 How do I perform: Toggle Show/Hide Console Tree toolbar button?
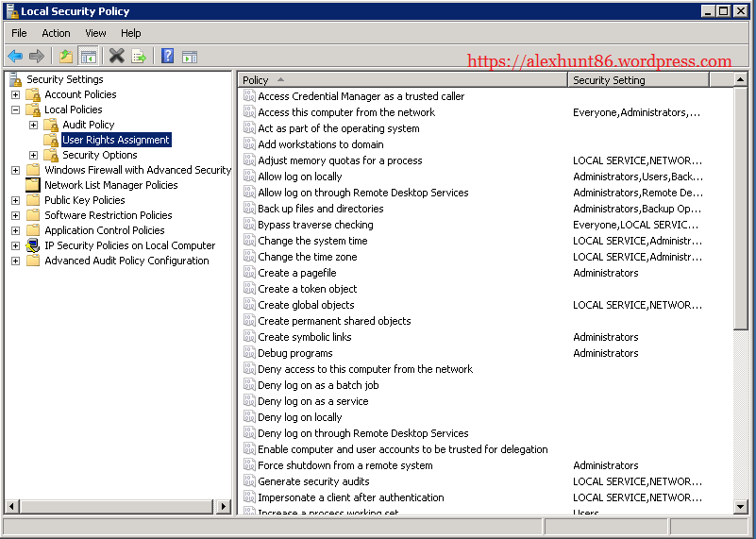click(x=88, y=57)
